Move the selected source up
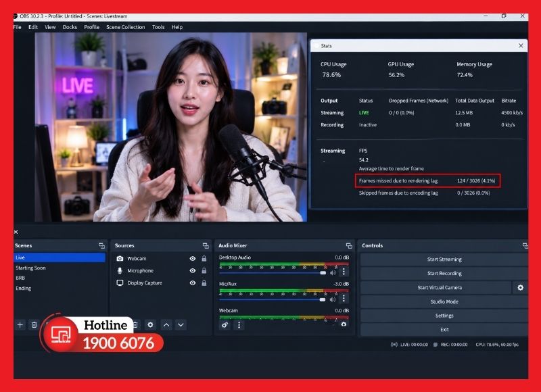 (166, 325)
